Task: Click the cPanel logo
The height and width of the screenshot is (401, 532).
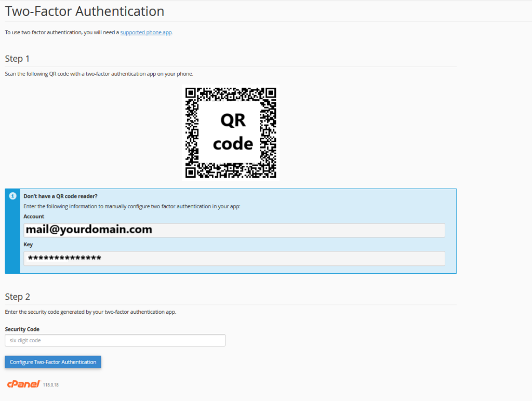Action: pos(23,384)
